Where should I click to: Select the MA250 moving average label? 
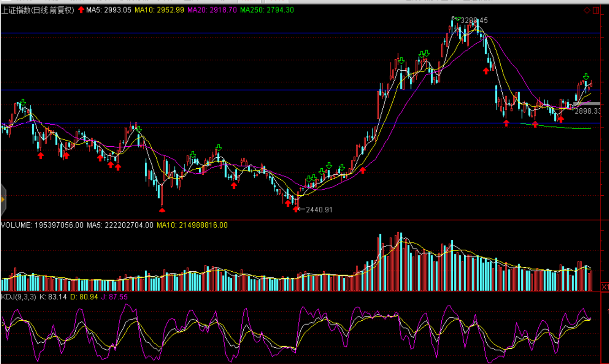(x=267, y=10)
